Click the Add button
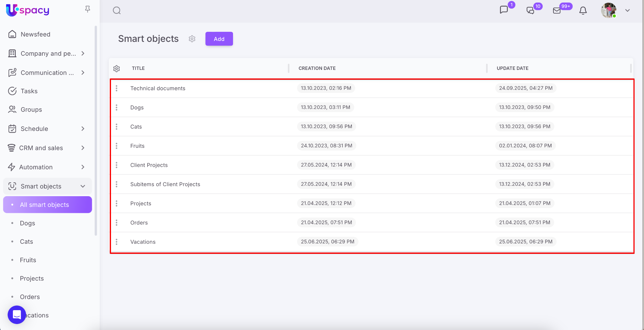Viewport: 644px width, 330px height. (219, 39)
